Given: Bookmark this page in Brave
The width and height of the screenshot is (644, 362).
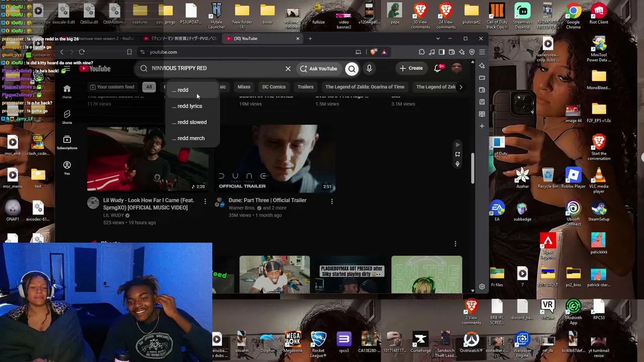Looking at the screenshot, I should (129, 52).
